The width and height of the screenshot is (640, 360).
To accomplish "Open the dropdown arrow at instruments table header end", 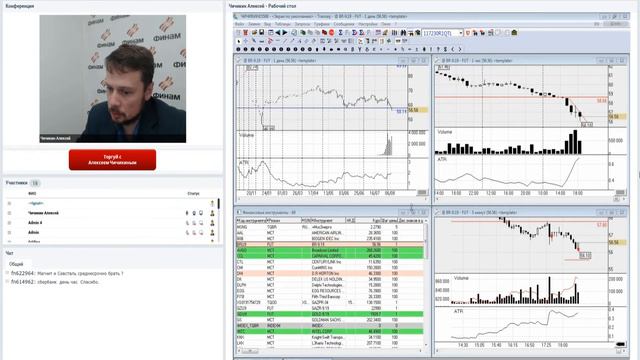I will (426, 220).
